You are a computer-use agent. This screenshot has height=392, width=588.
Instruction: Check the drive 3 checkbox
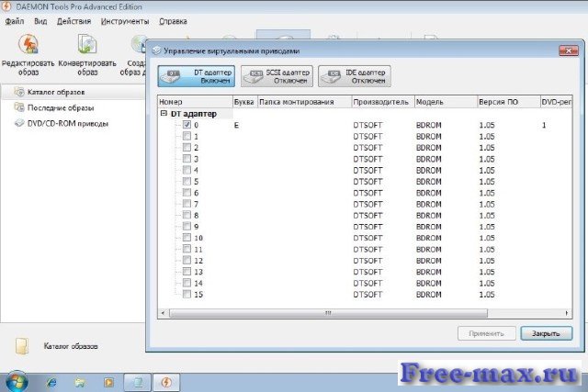(187, 159)
